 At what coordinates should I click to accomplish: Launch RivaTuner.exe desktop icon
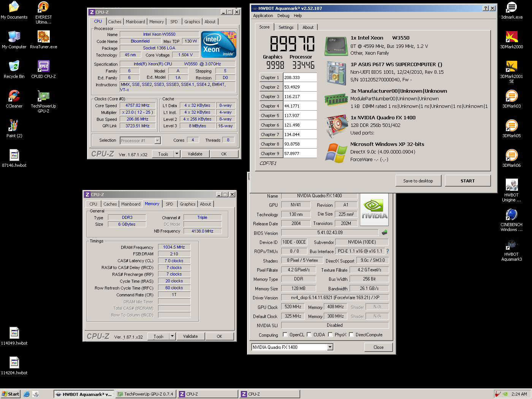[x=44, y=40]
